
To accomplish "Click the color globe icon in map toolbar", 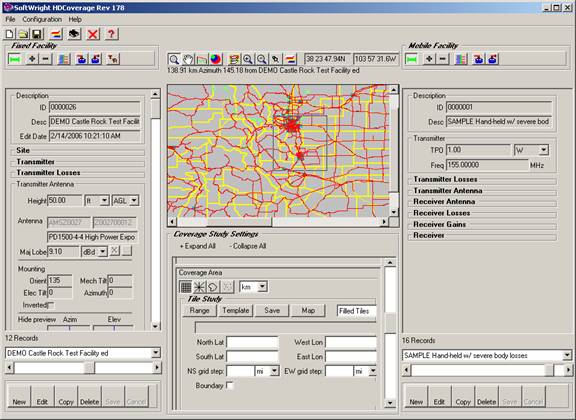I will [x=216, y=59].
